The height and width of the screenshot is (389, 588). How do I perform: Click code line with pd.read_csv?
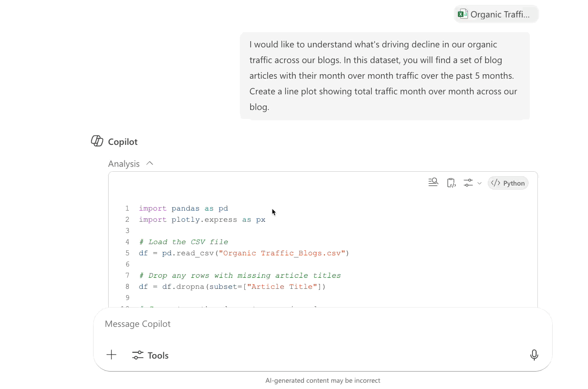243,253
